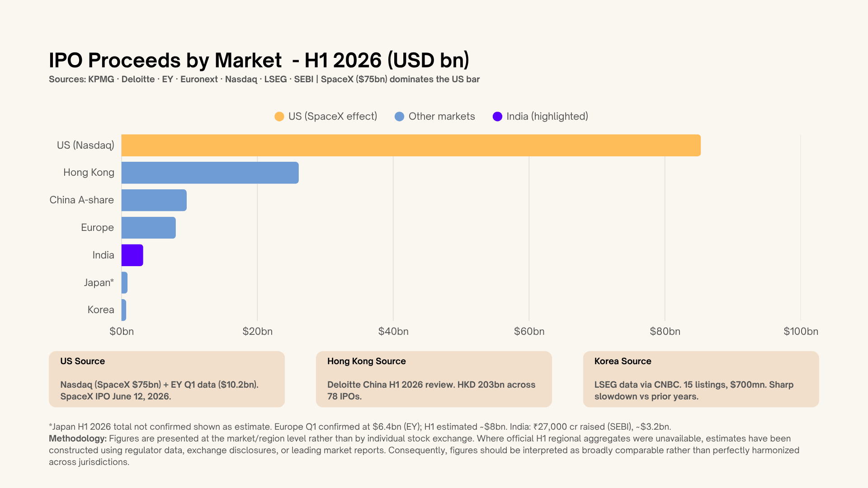The image size is (868, 488).
Task: Toggle the India (highlighted) legend label
Action: (547, 117)
